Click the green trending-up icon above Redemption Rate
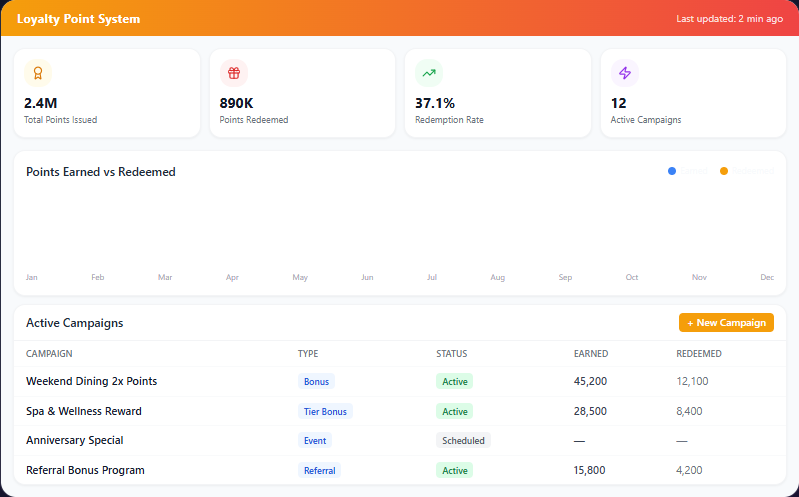Viewport: 799px width, 497px height. tap(429, 73)
